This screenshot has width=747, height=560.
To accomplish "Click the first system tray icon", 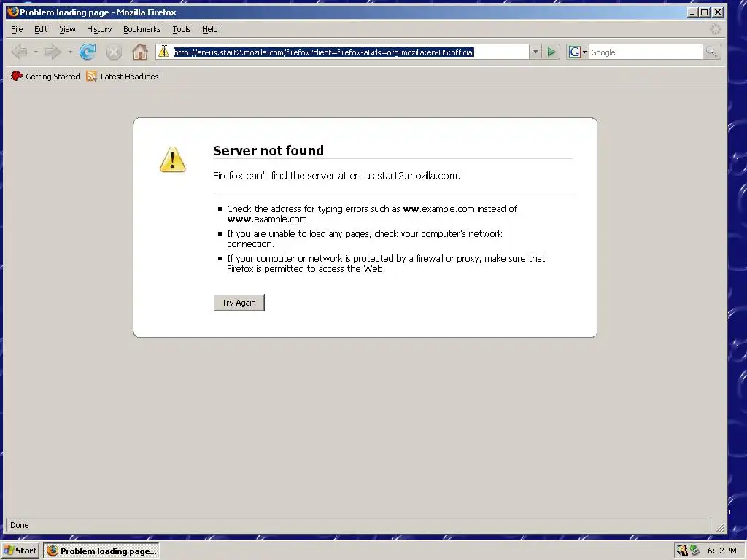I will 682,551.
